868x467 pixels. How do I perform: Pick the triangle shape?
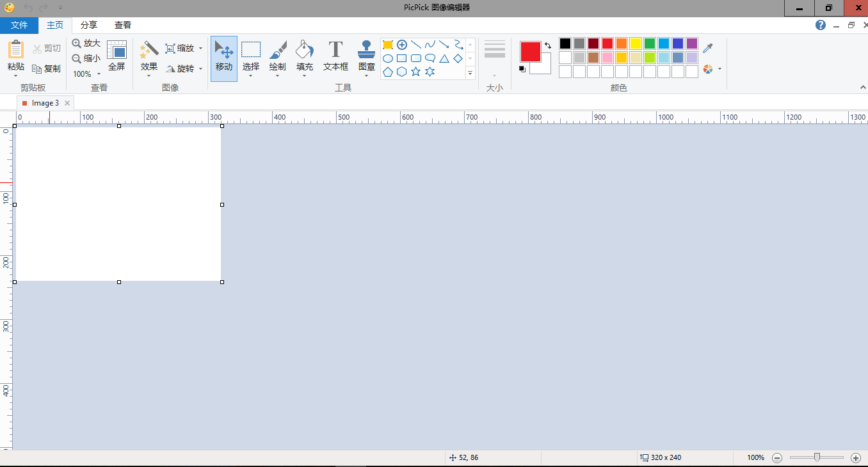[444, 59]
